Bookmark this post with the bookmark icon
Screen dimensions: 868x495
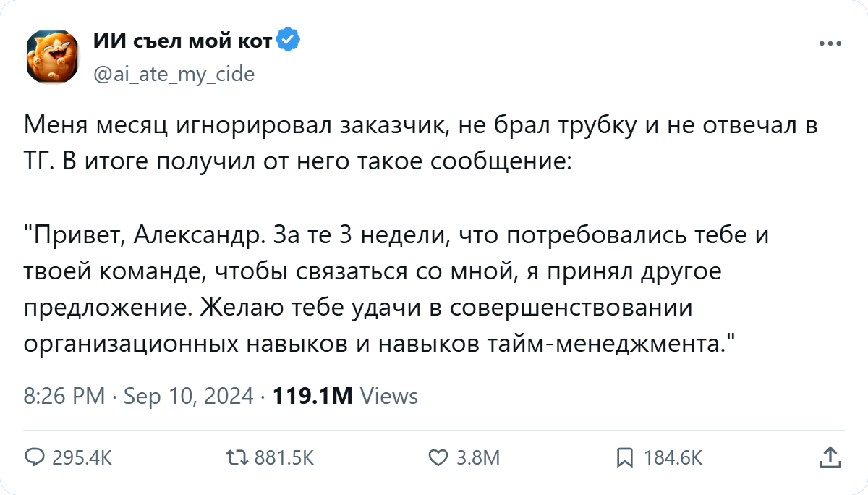[x=624, y=457]
